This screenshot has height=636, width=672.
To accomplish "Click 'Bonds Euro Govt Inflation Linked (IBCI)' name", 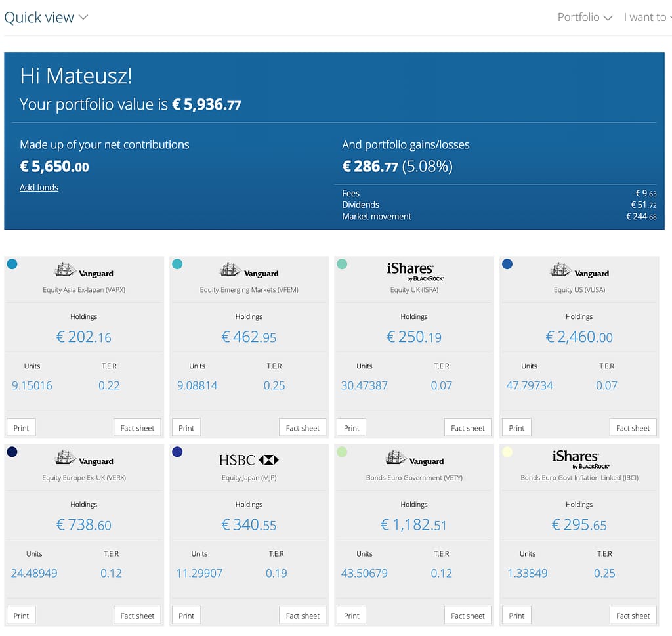I will point(579,478).
